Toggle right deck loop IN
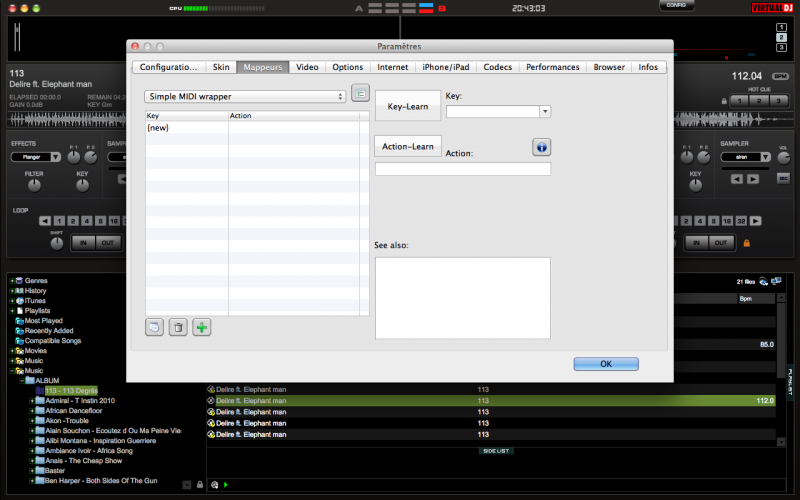 [x=696, y=243]
